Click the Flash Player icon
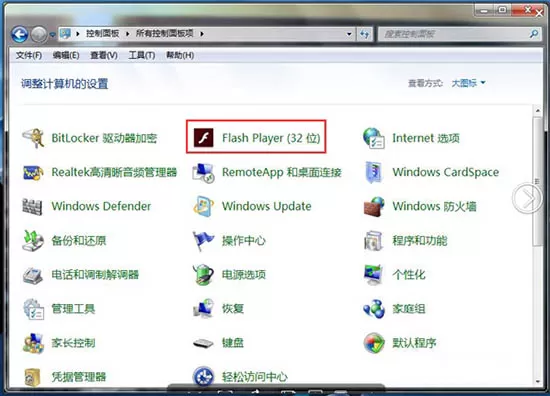Image resolution: width=550 pixels, height=396 pixels. point(203,138)
